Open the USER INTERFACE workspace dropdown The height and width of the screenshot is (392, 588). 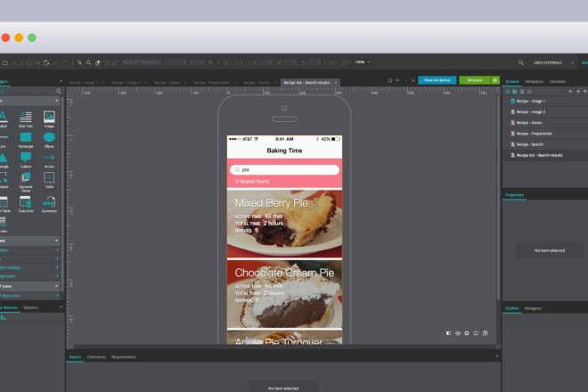(553, 62)
